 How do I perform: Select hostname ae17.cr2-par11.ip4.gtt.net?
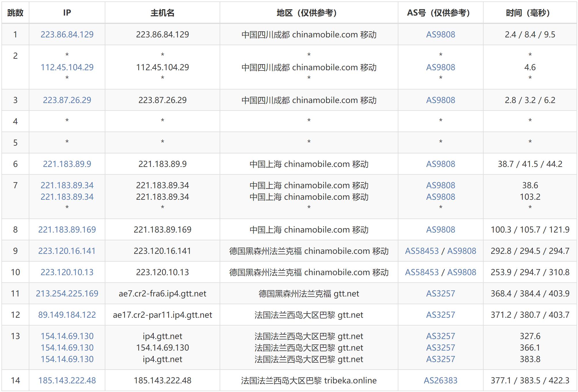coord(162,315)
